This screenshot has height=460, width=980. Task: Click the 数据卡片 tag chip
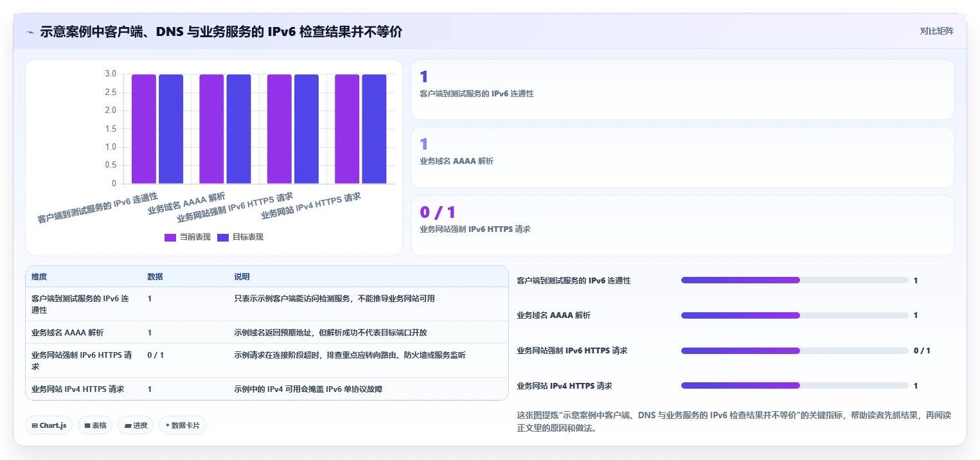point(183,425)
